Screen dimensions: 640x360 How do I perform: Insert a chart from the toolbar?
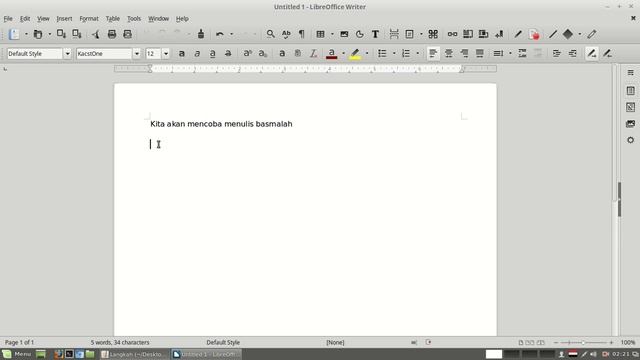point(360,34)
